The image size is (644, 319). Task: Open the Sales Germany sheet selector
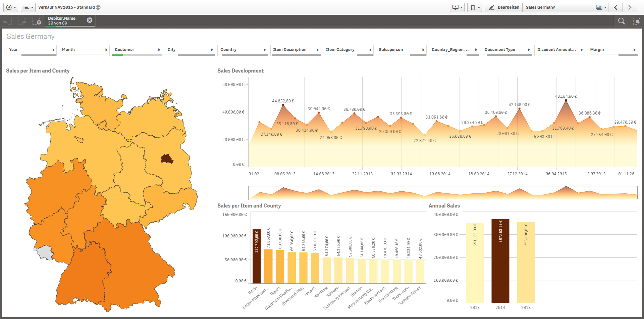point(565,7)
